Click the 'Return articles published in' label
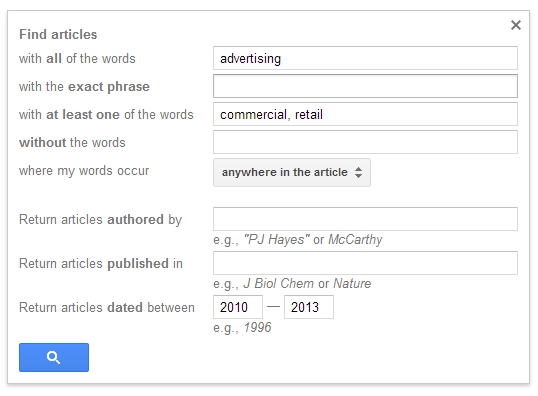 point(101,264)
